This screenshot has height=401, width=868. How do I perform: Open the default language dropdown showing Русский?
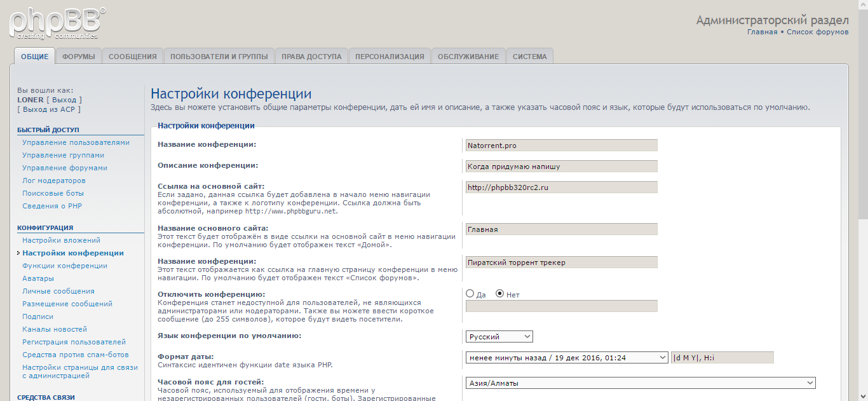coord(499,336)
